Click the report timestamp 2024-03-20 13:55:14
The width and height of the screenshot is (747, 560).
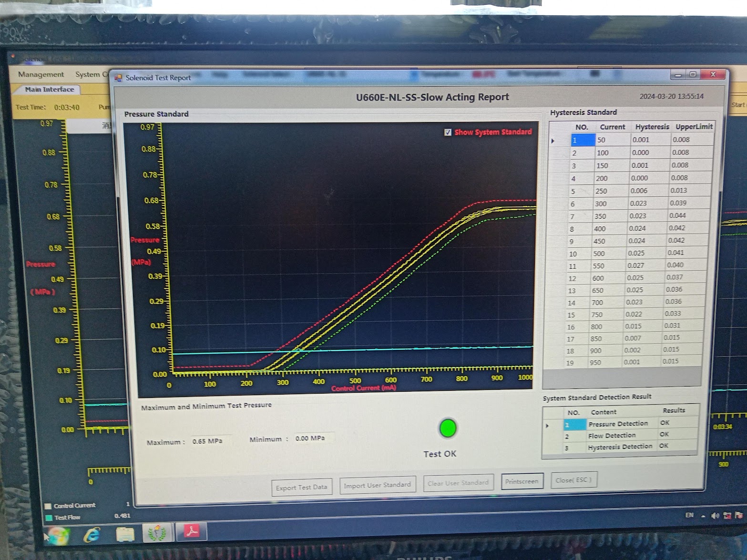(x=672, y=96)
